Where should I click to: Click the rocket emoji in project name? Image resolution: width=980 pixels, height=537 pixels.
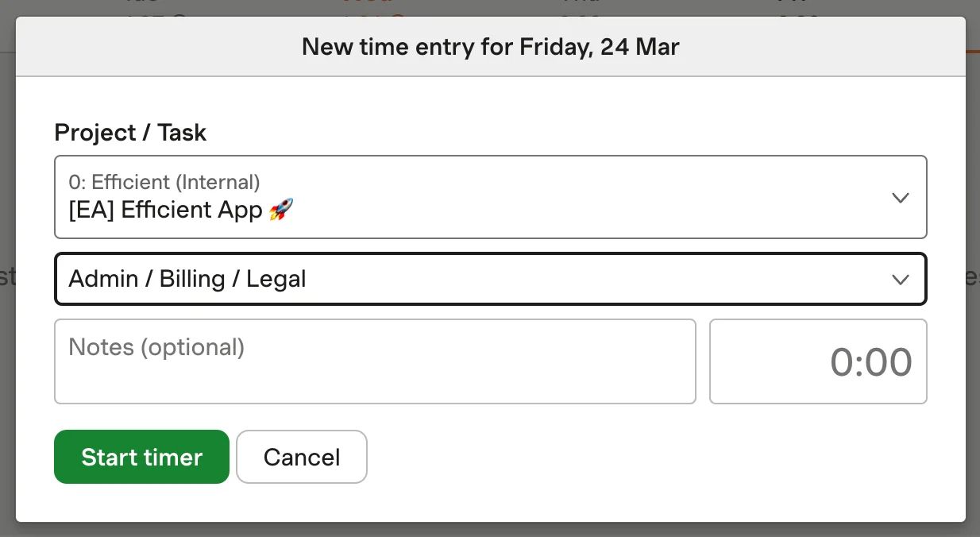point(281,211)
